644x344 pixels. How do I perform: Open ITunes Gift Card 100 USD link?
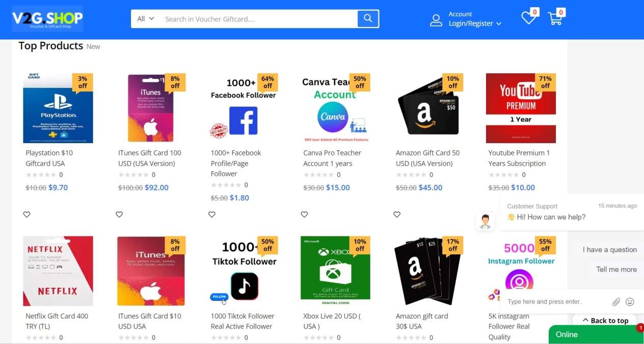click(150, 158)
